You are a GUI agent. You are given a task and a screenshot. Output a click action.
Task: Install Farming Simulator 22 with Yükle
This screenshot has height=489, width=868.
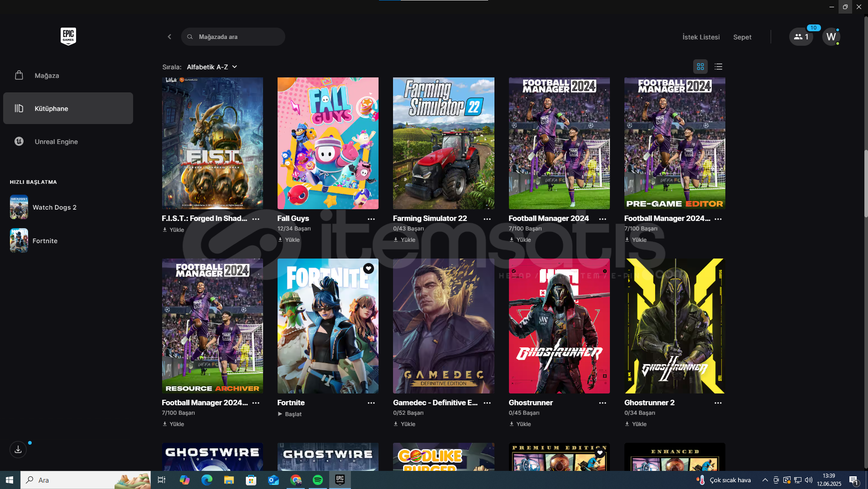click(404, 240)
